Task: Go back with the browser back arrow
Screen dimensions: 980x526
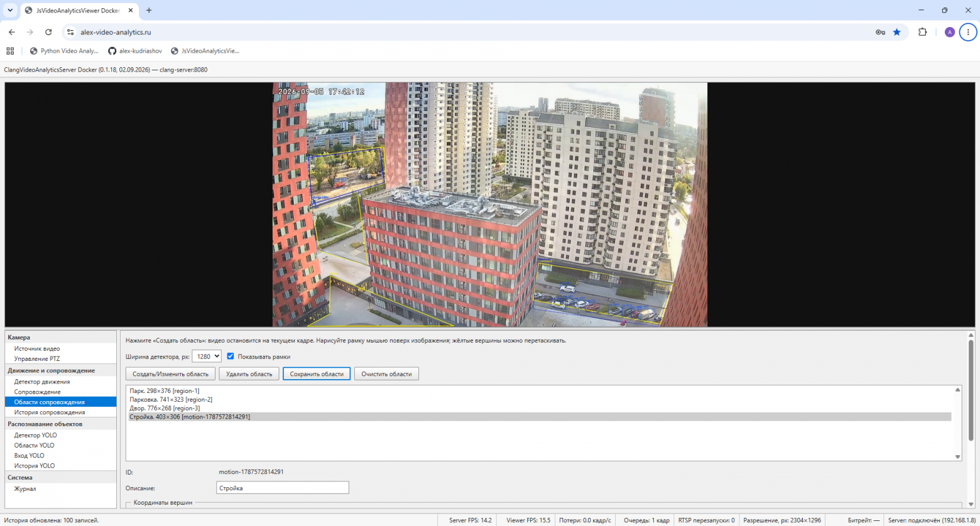Action: [12, 32]
